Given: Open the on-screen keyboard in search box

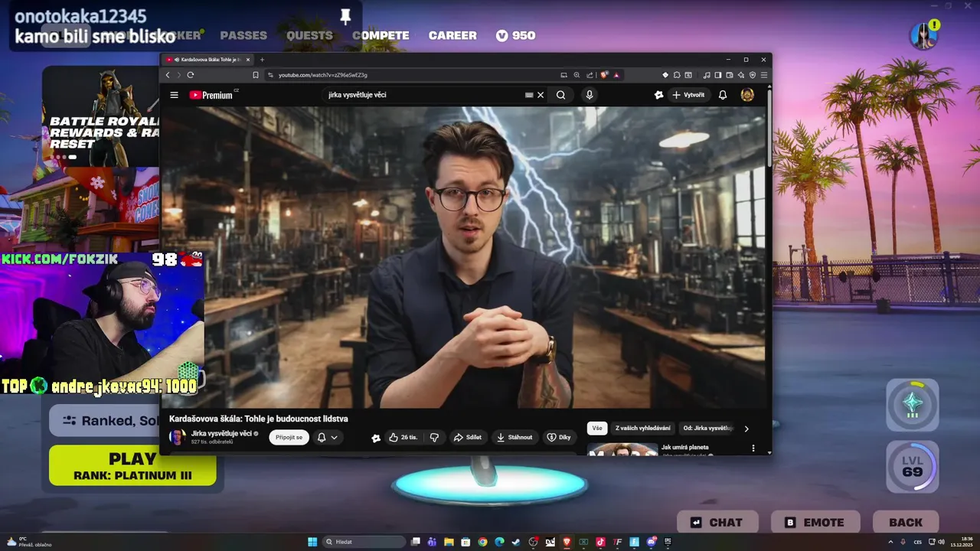Looking at the screenshot, I should 528,95.
